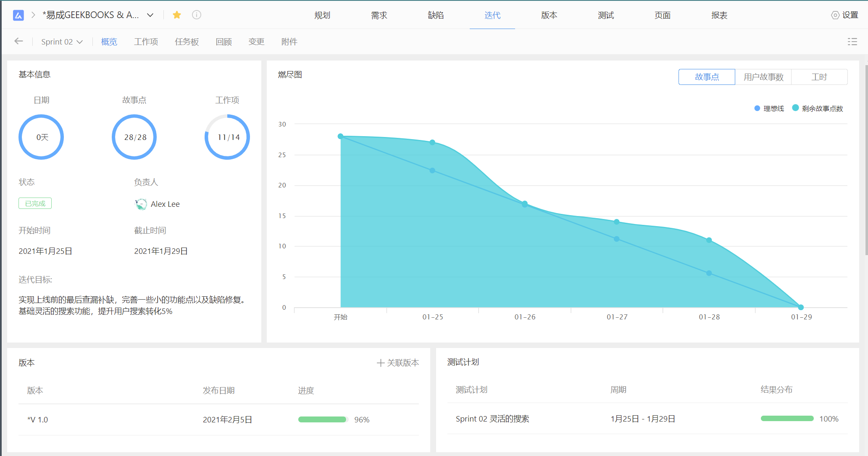Click the list view icon at right
Screen dimensions: 868x456
tap(852, 42)
